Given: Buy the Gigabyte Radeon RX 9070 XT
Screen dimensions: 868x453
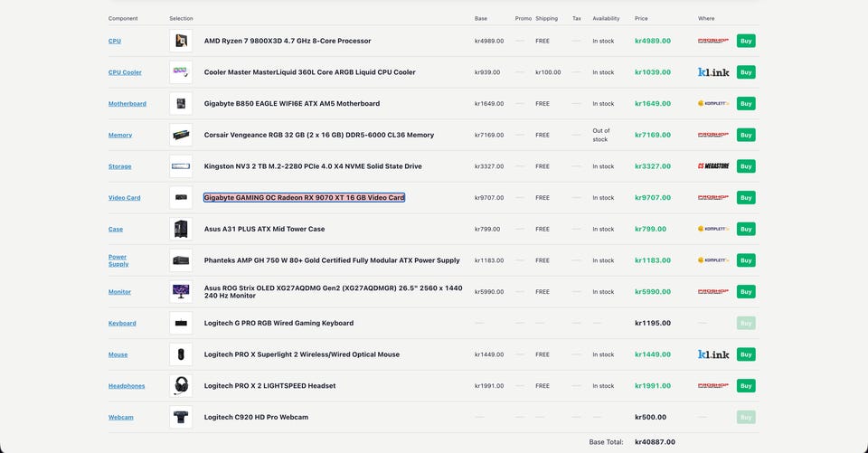Looking at the screenshot, I should pyautogui.click(x=746, y=198).
